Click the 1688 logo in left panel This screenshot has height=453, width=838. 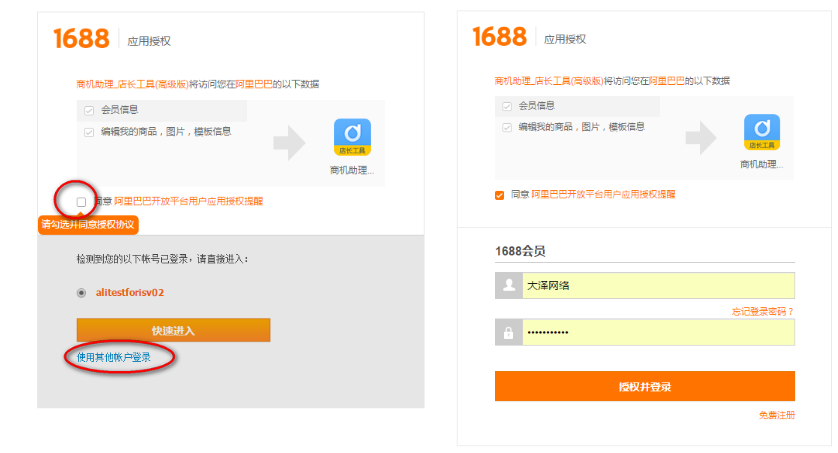[81, 39]
